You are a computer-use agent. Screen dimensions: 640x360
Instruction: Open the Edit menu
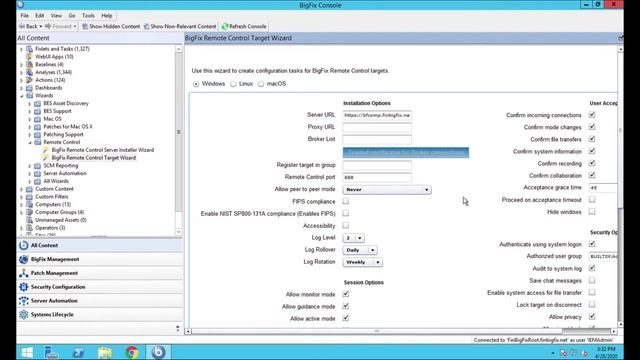point(40,16)
